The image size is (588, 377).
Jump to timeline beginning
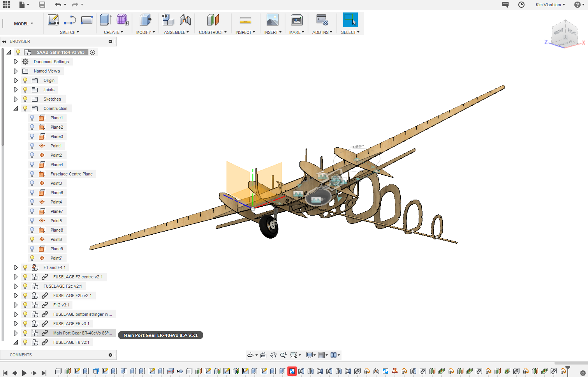(x=5, y=373)
